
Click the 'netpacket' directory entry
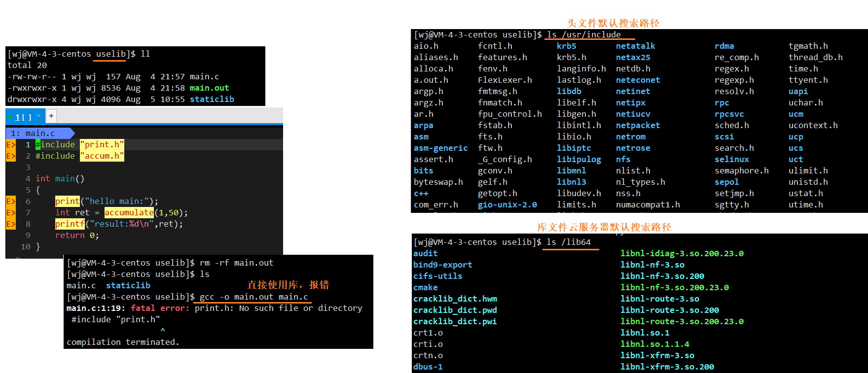pyautogui.click(x=638, y=125)
